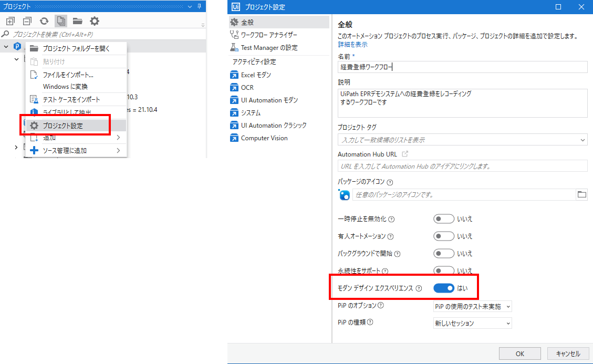Click the blue package icon preview
This screenshot has height=364, width=593.
point(344,195)
